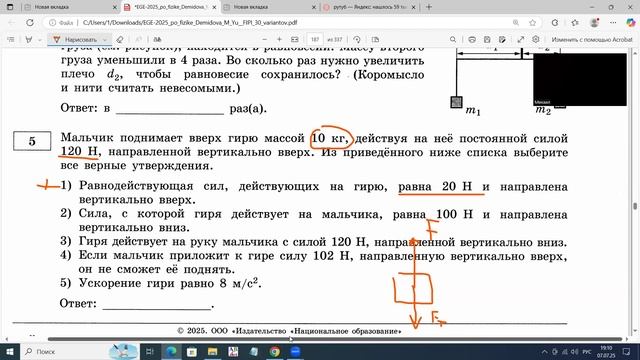Click the taskbar Поиск search box
Viewport: 640px width, 360px height.
(80, 351)
